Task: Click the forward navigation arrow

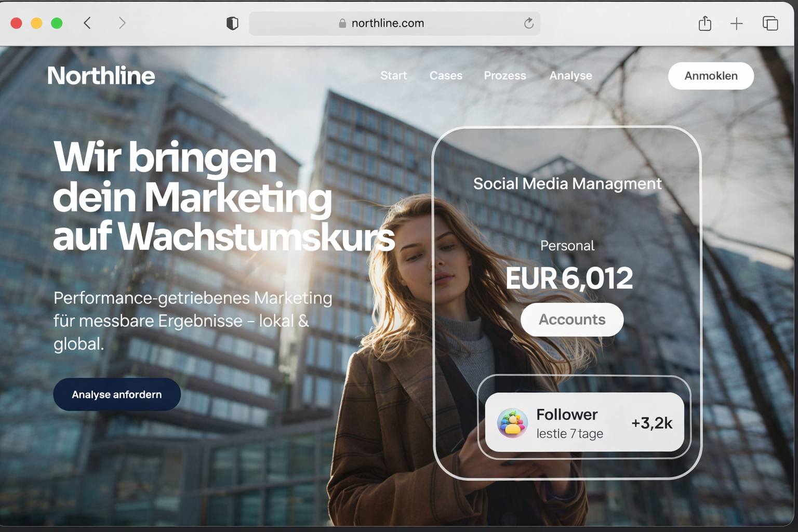Action: point(122,23)
